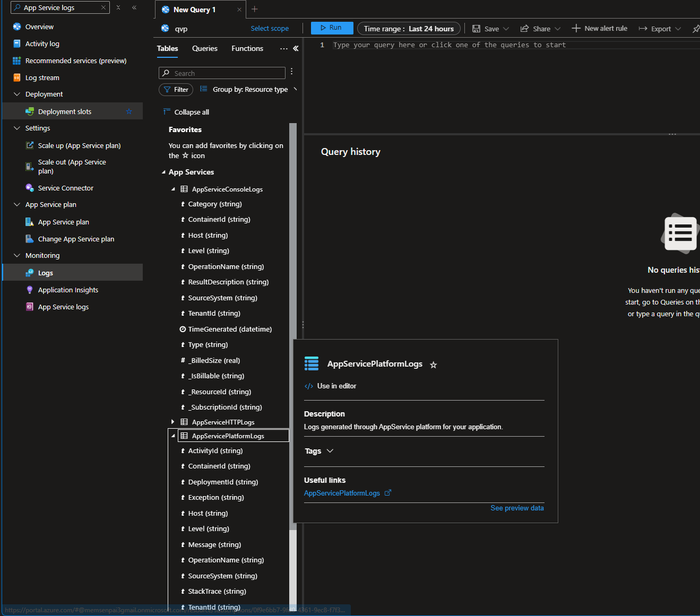
Task: Create a New alert rule
Action: (x=599, y=29)
